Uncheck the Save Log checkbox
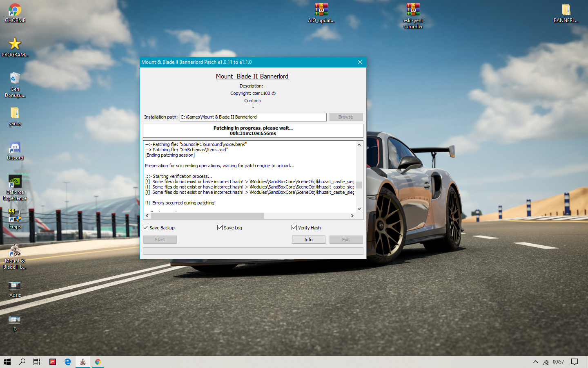Viewport: 588px width, 368px height. coord(220,228)
